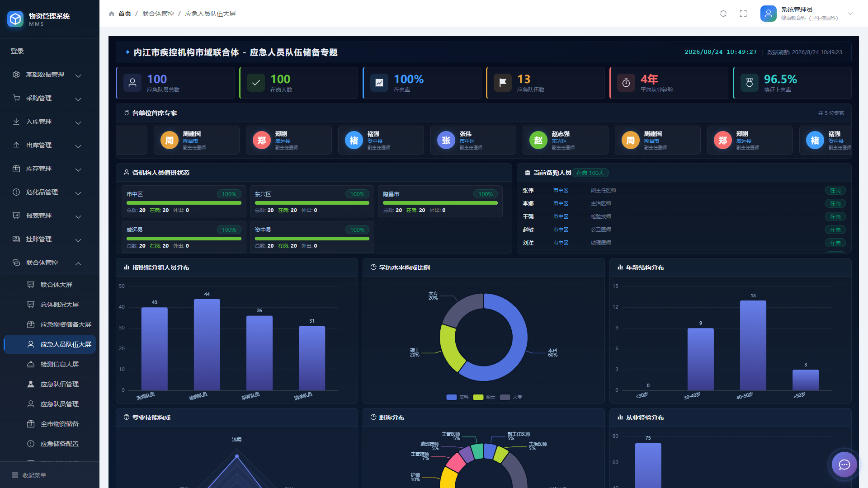Click the 在岗 100人 status badge
Screen dimensions: 868x488
590,173
